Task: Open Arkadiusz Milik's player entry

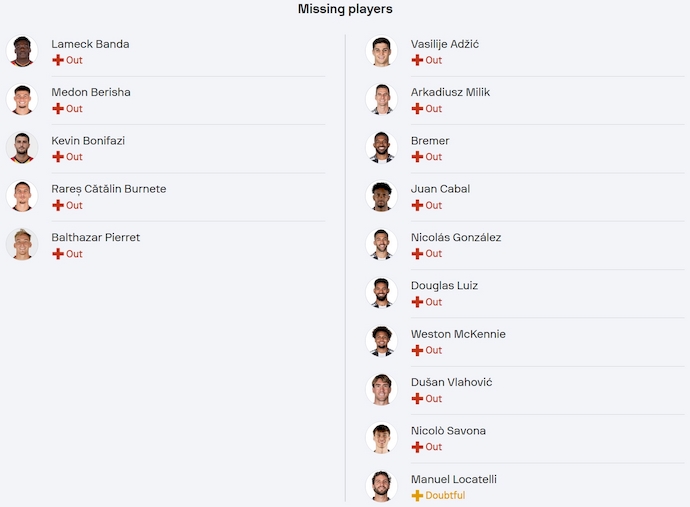Action: click(x=450, y=93)
